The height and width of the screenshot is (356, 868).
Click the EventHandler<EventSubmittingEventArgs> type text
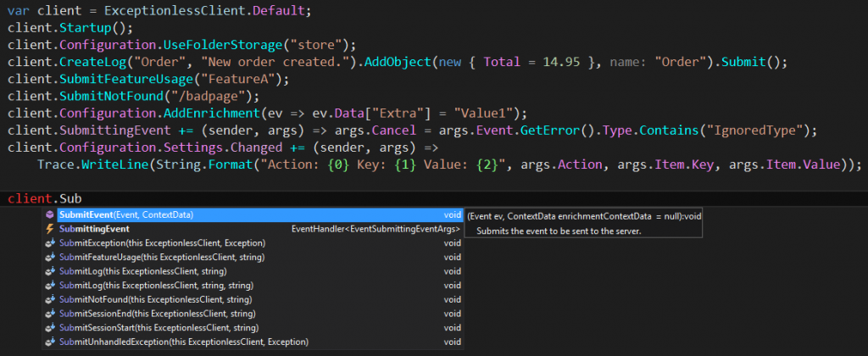376,229
